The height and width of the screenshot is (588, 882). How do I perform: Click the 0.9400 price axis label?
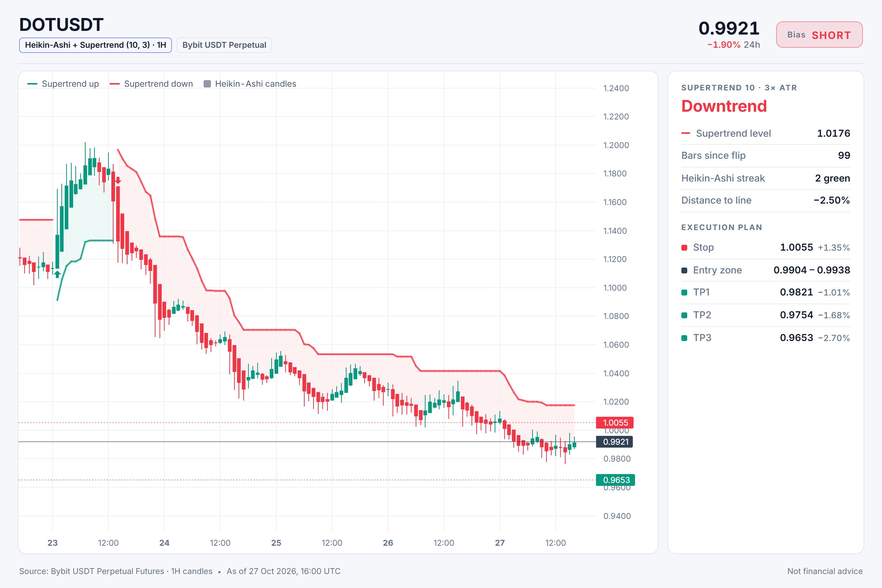pyautogui.click(x=617, y=516)
